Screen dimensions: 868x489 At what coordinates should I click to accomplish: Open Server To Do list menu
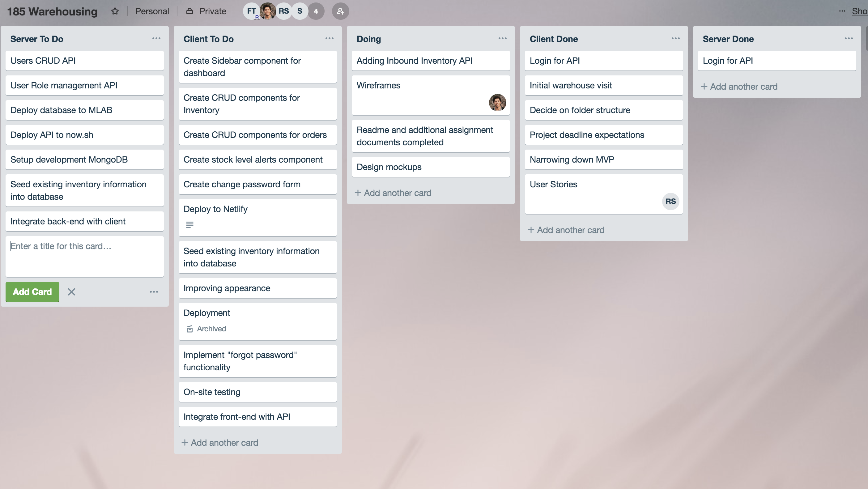click(x=156, y=38)
